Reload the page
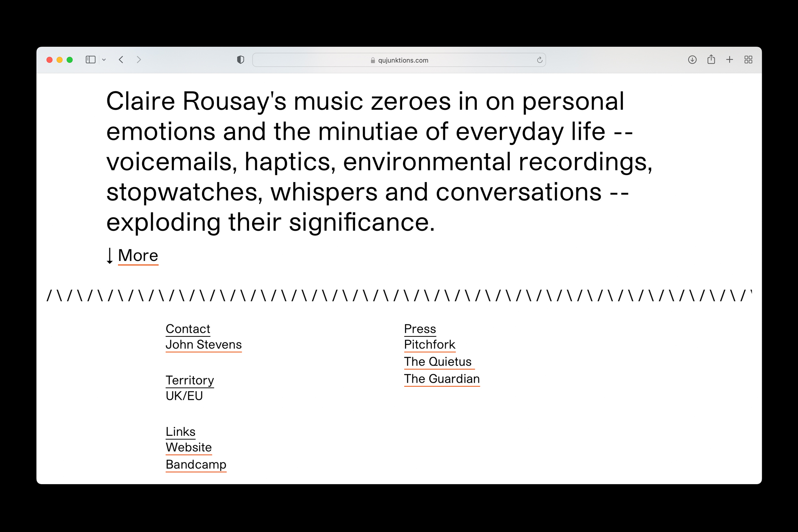Image resolution: width=798 pixels, height=532 pixels. tap(539, 60)
